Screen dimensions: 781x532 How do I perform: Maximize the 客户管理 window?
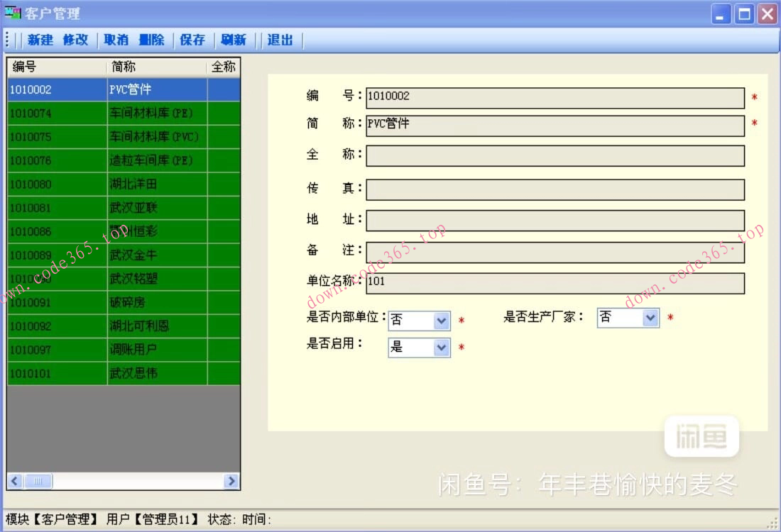coord(744,14)
